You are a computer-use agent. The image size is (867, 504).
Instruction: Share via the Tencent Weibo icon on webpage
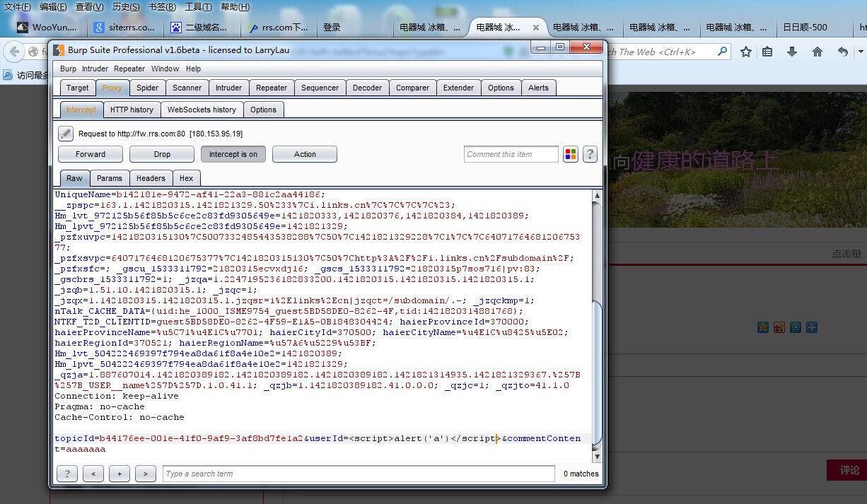click(x=796, y=327)
